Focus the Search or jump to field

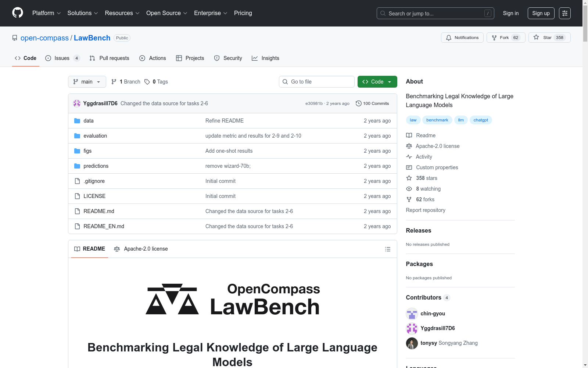435,13
